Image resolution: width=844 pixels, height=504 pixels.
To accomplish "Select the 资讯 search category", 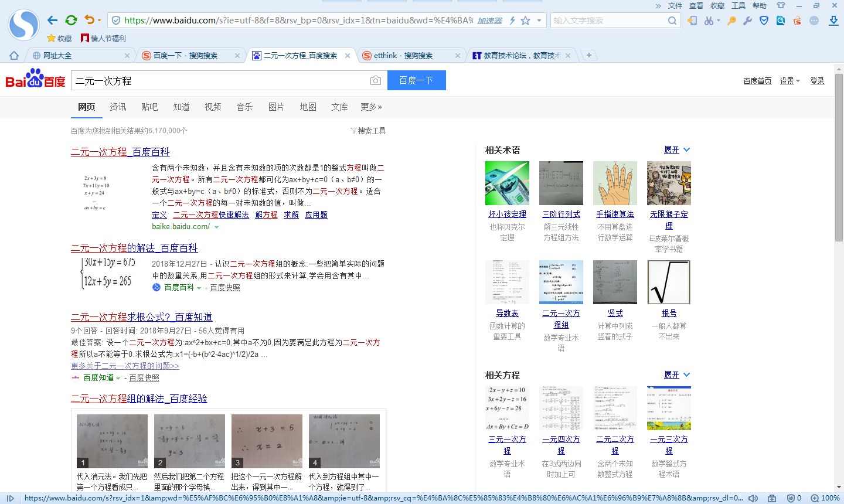I will point(118,107).
